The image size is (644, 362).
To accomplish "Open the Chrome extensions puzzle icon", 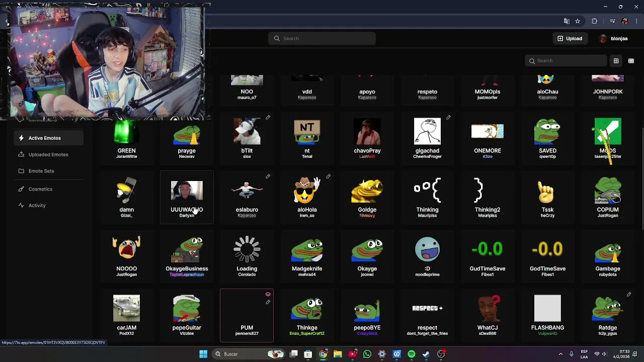I will (x=595, y=21).
